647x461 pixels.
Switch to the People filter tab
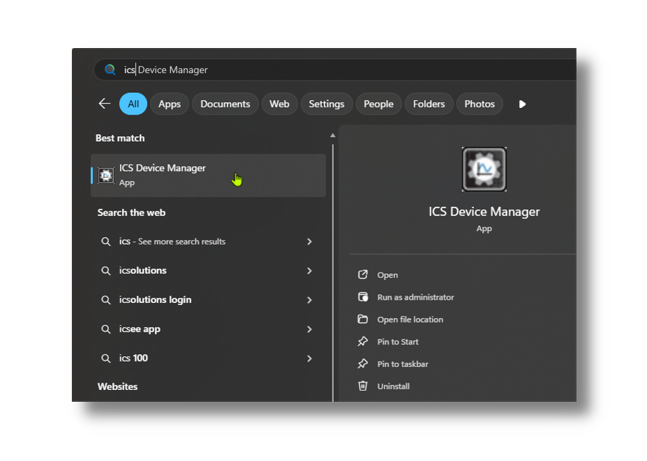tap(378, 104)
